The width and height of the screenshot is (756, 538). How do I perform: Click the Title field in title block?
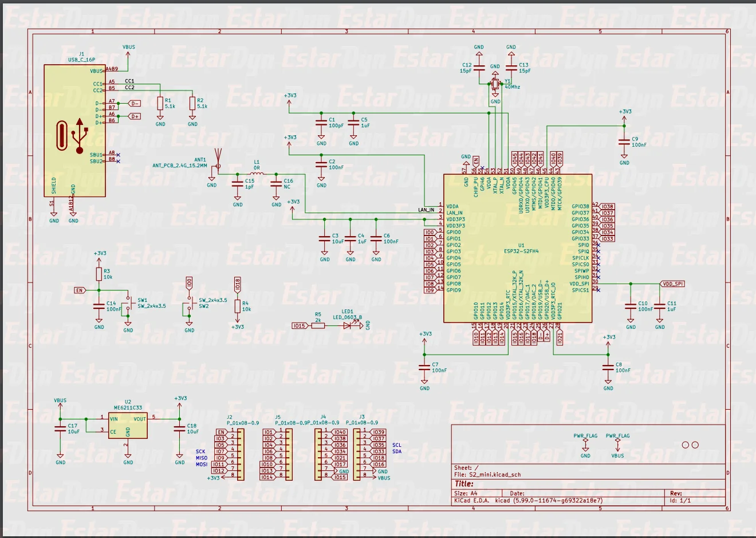pos(464,484)
